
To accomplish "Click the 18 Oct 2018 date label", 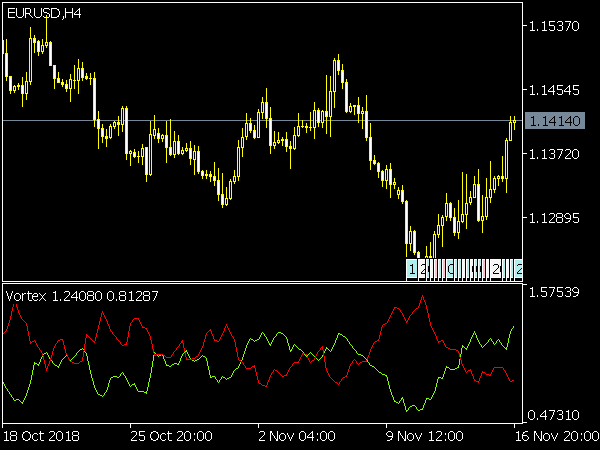I will pyautogui.click(x=41, y=436).
